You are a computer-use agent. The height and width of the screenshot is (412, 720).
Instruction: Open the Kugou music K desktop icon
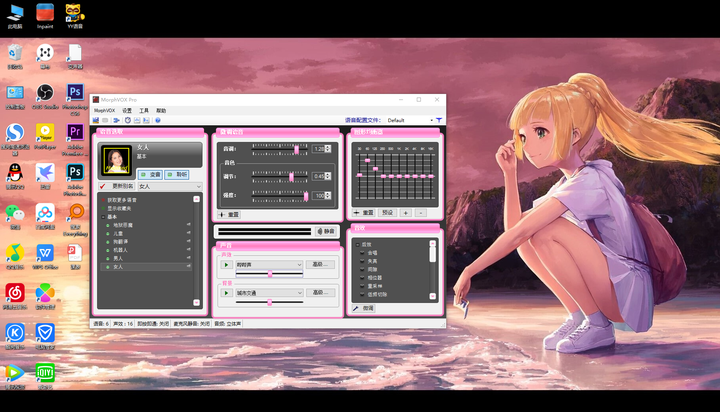click(15, 336)
